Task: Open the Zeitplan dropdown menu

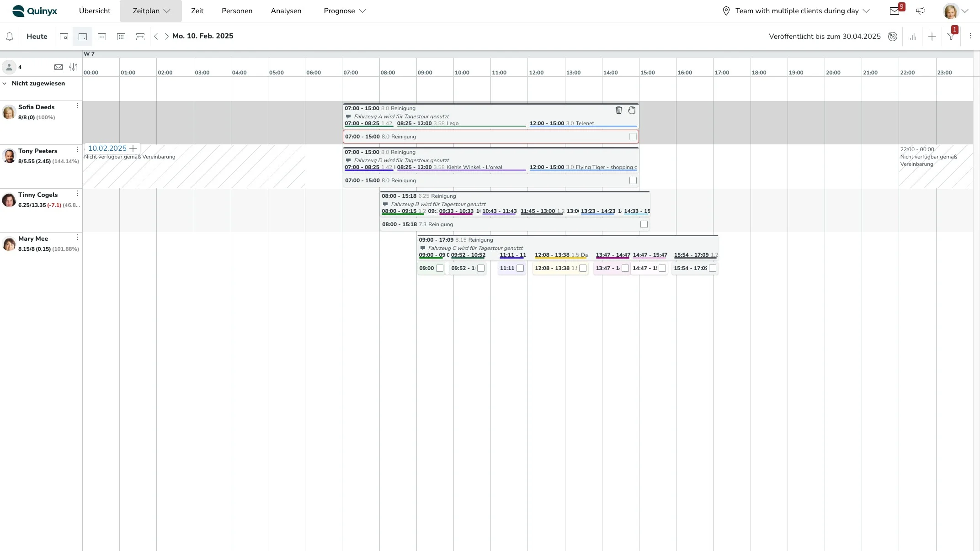Action: [x=151, y=11]
